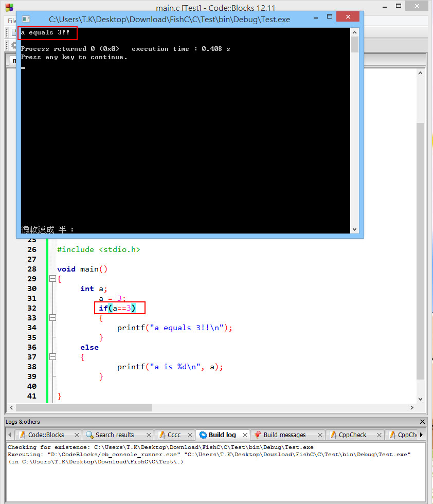
Task: Click the editor vertical scrollbar down arrow
Action: pos(421,399)
